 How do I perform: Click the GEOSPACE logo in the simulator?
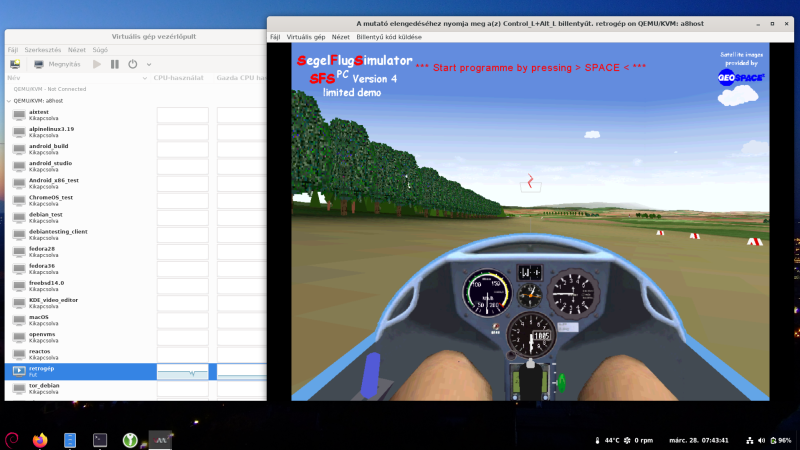click(741, 78)
